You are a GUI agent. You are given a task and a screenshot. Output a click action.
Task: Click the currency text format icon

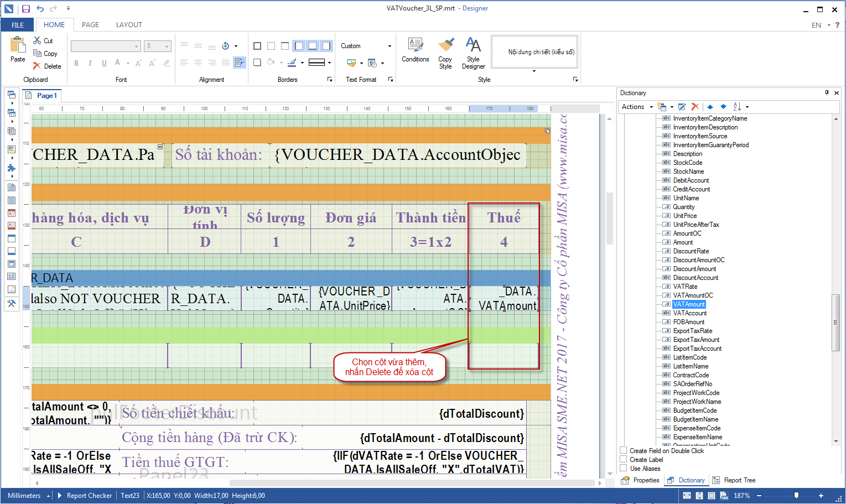pyautogui.click(x=351, y=63)
